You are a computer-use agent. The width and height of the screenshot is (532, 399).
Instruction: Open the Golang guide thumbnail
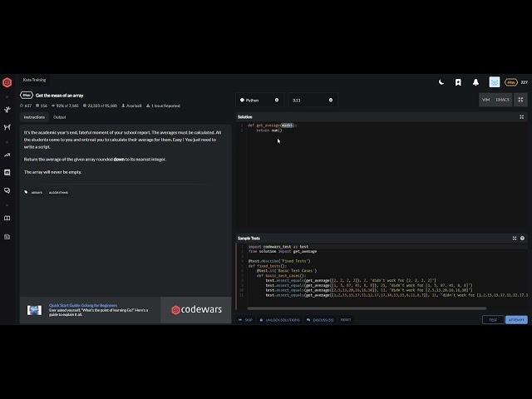34,310
